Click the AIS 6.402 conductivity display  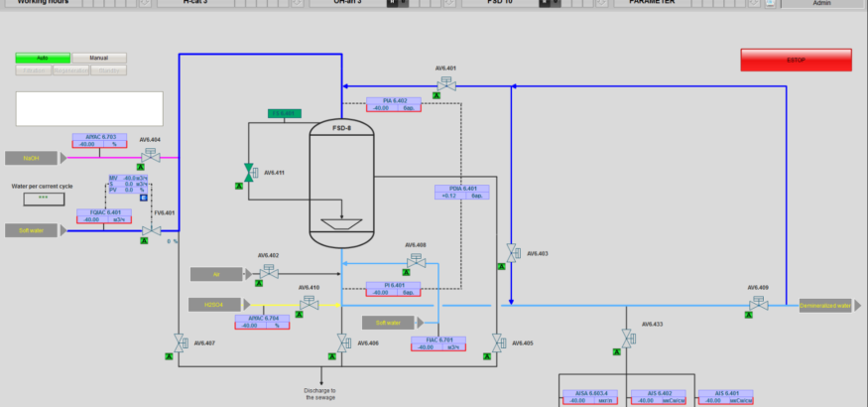tap(659, 397)
